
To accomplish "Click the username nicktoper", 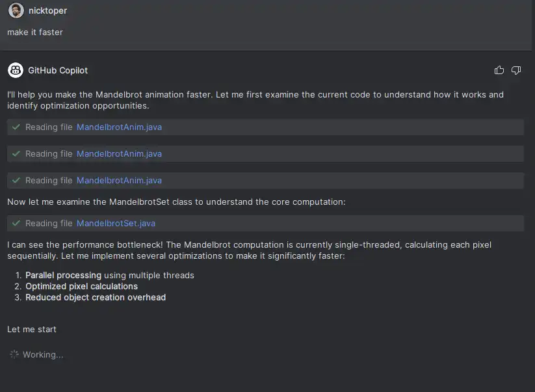I will point(47,10).
